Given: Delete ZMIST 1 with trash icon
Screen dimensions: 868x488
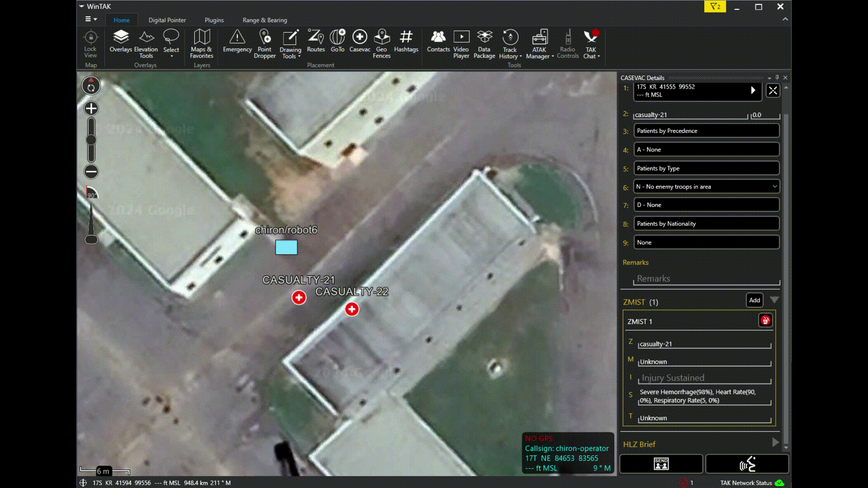Looking at the screenshot, I should point(765,320).
